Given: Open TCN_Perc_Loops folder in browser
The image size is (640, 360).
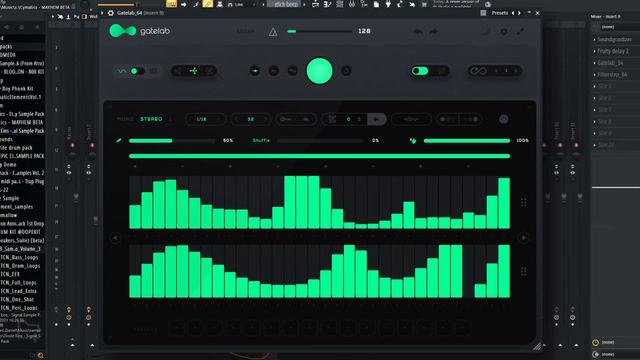Looking at the screenshot, I should (x=19, y=308).
